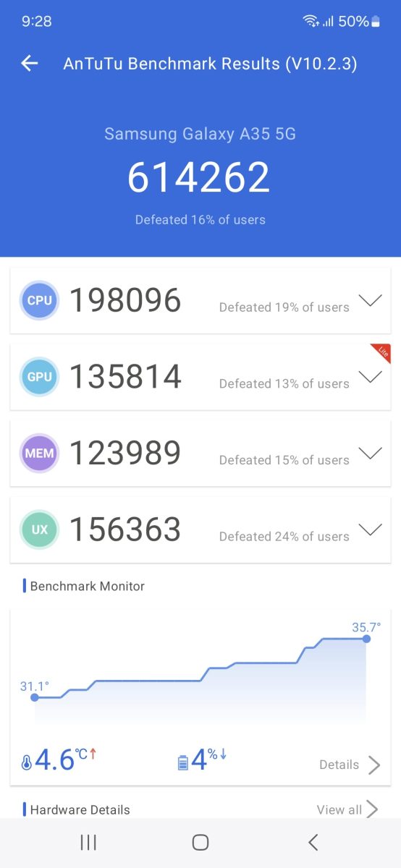Tap the purple MEM score icon
401x868 pixels.
(x=40, y=453)
